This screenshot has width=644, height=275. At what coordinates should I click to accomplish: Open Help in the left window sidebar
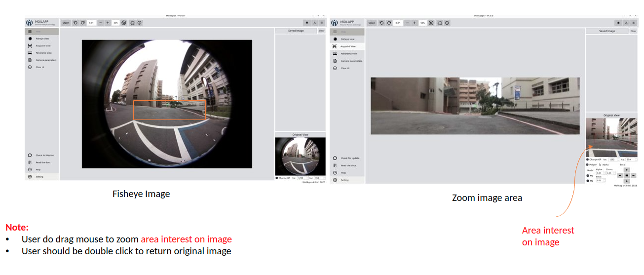(x=42, y=169)
